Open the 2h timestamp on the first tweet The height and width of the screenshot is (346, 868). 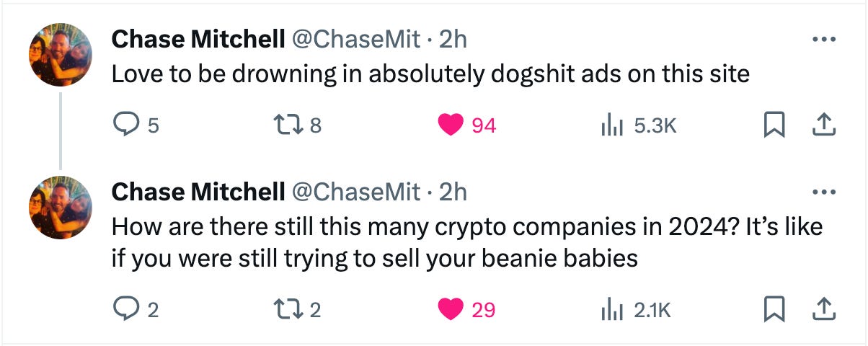[x=453, y=39]
